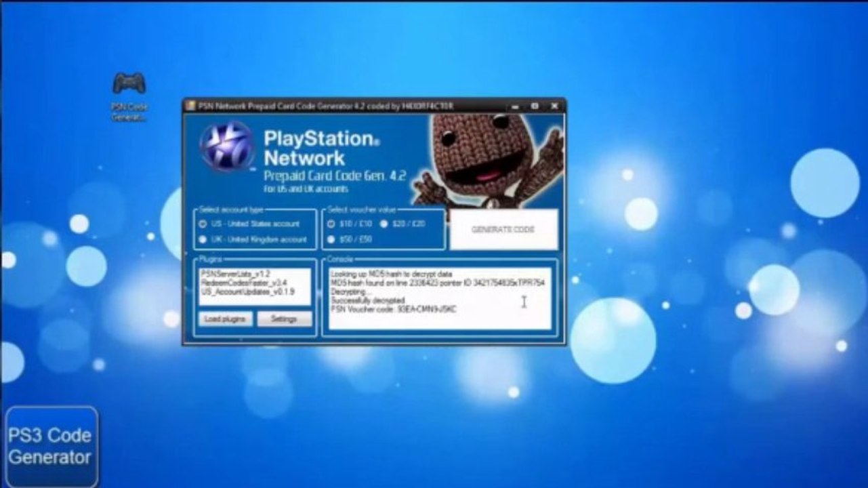Maximize the PSN generator window

535,106
